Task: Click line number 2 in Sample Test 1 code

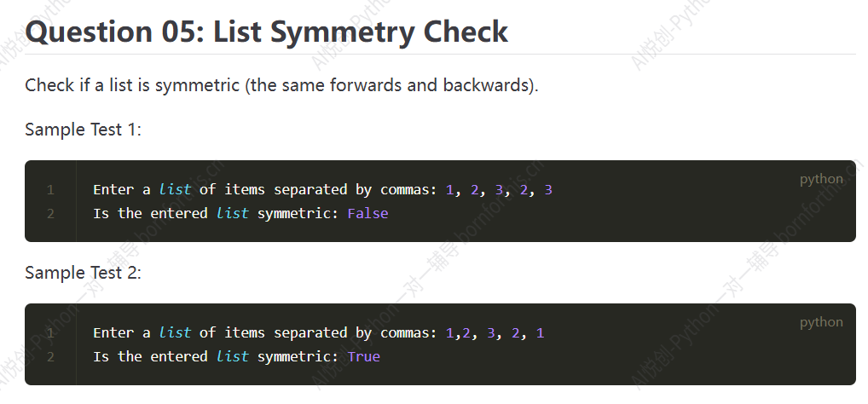Action: [50, 214]
